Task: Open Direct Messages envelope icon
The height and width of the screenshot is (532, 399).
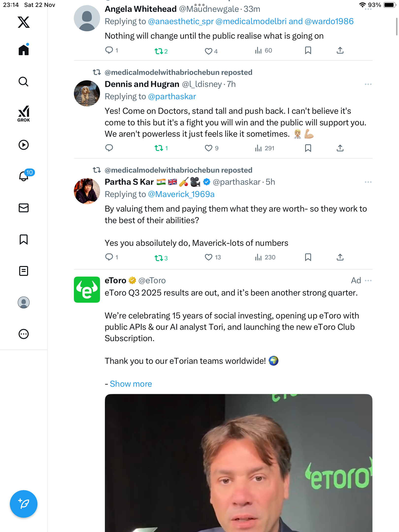Action: point(24,208)
